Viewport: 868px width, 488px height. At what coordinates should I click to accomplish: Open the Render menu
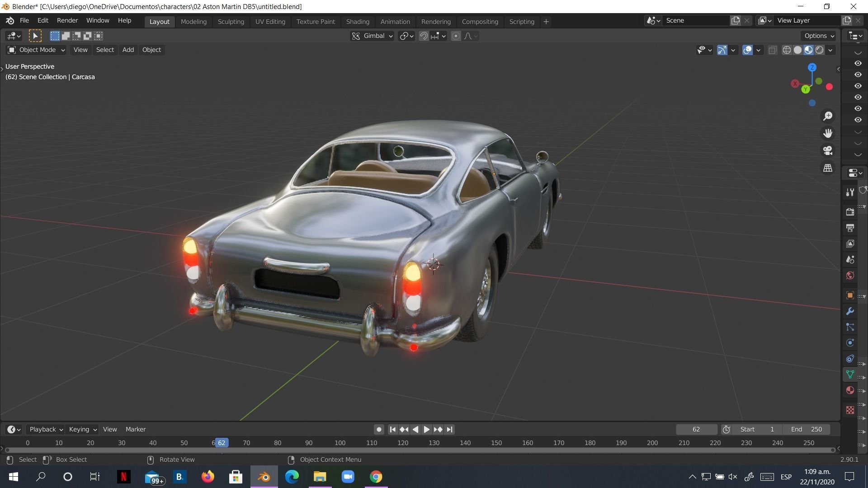[x=67, y=21]
